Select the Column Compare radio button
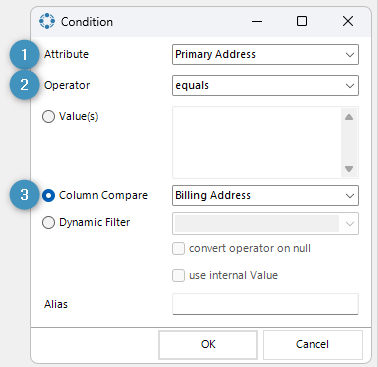 48,195
